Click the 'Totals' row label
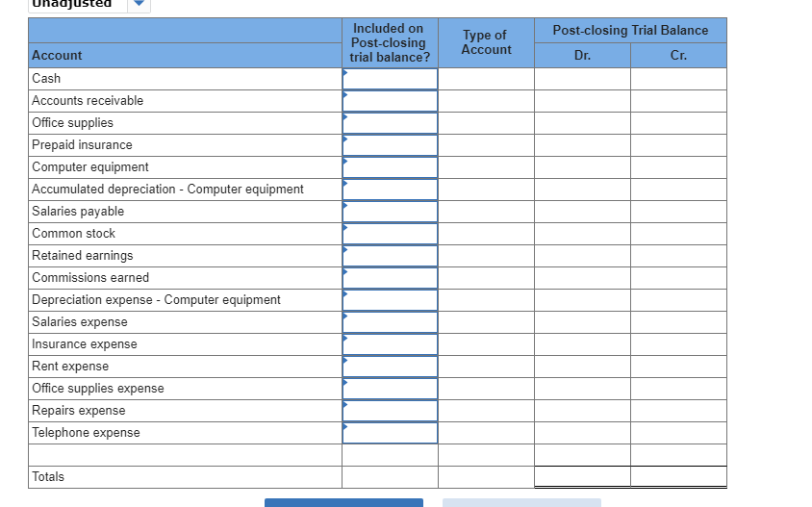The height and width of the screenshot is (507, 812). pos(48,477)
